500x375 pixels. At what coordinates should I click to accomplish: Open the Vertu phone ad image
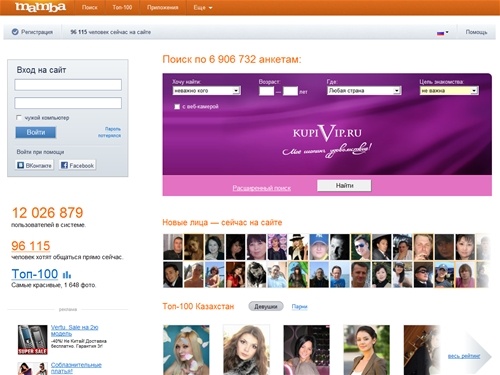click(33, 340)
